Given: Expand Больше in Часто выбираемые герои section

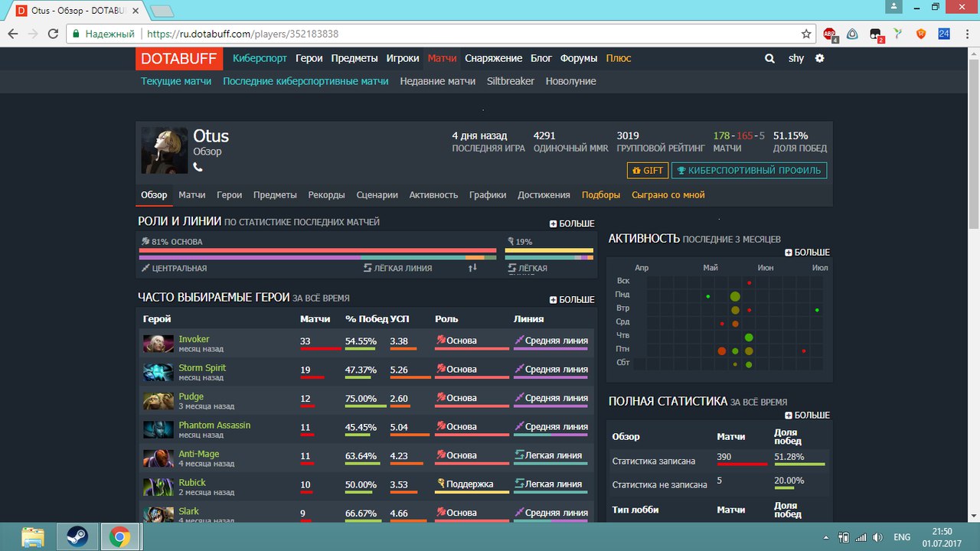Looking at the screenshot, I should point(572,300).
